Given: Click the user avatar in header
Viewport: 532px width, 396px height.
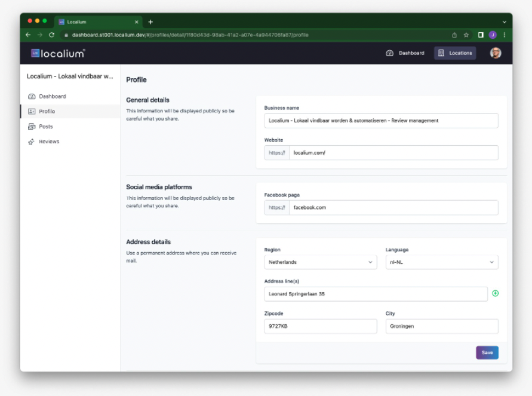Looking at the screenshot, I should click(x=496, y=53).
